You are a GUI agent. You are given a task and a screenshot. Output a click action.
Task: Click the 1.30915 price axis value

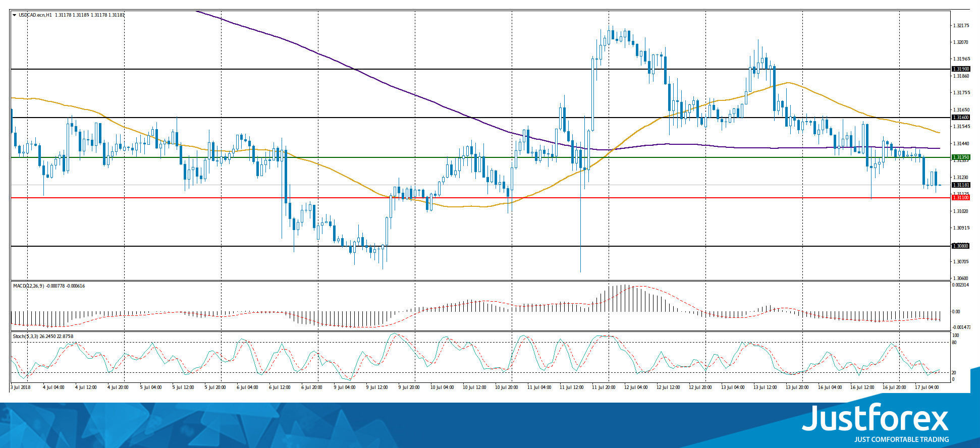(x=961, y=228)
